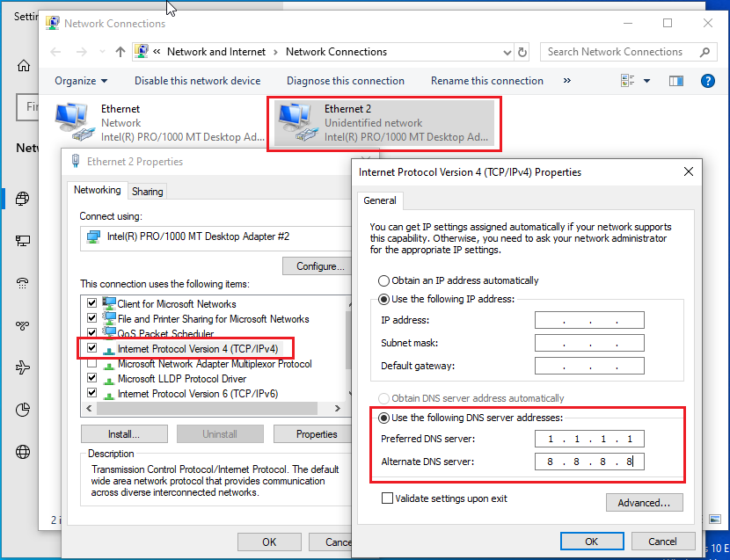This screenshot has height=560, width=730.
Task: Uncheck Client for Microsoft Networks
Action: 92,304
